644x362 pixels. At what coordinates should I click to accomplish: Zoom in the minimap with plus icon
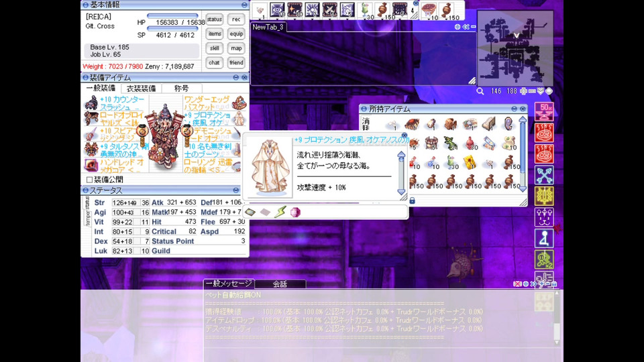coord(523,91)
